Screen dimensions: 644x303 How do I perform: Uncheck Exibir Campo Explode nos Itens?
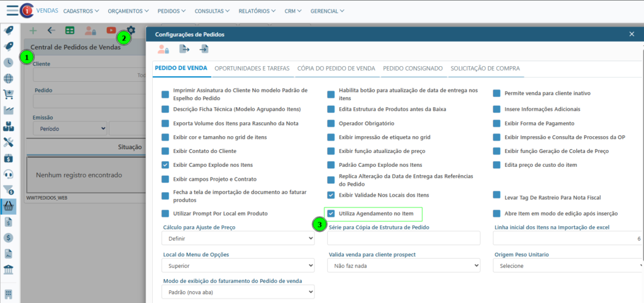(165, 165)
